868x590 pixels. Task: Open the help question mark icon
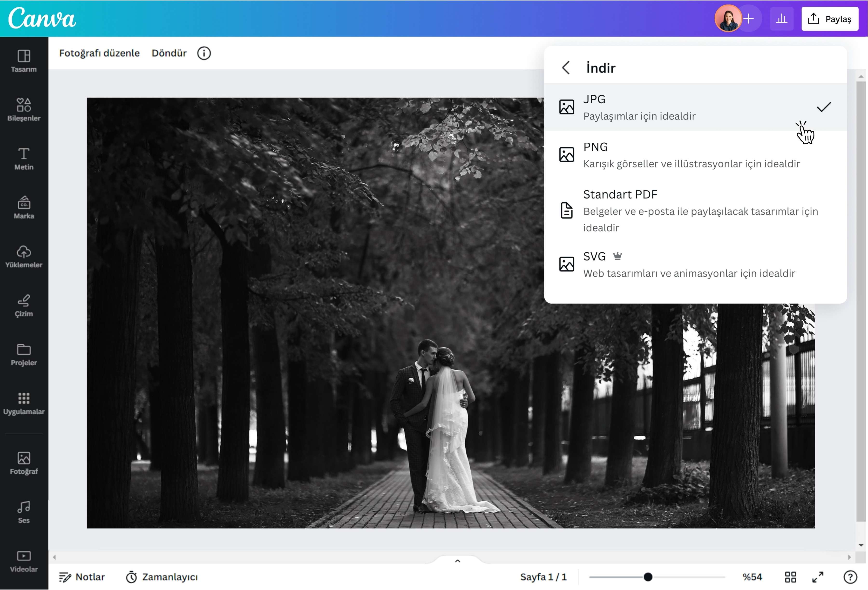850,577
